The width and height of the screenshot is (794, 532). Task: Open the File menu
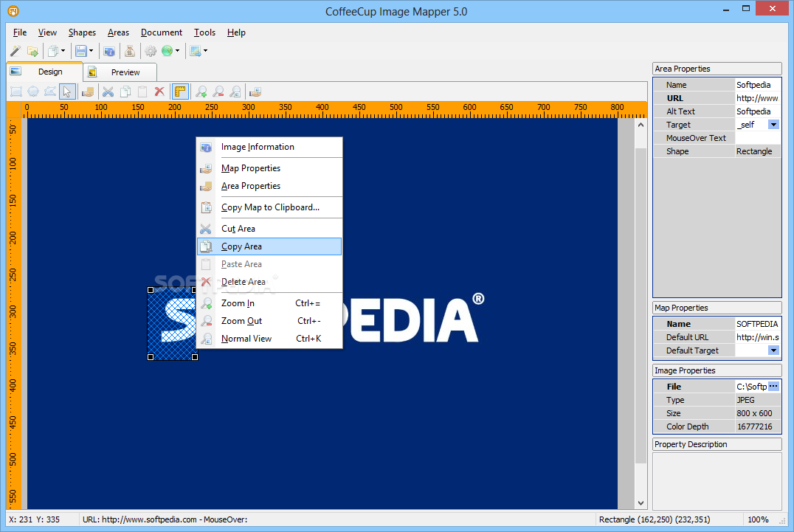(x=20, y=32)
